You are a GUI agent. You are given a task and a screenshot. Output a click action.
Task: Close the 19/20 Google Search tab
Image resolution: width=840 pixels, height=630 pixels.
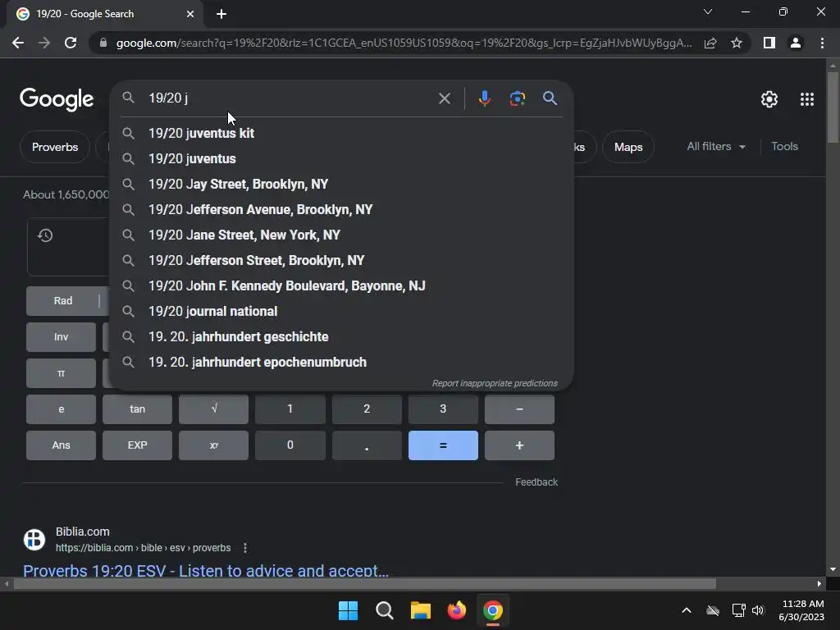[x=190, y=14]
